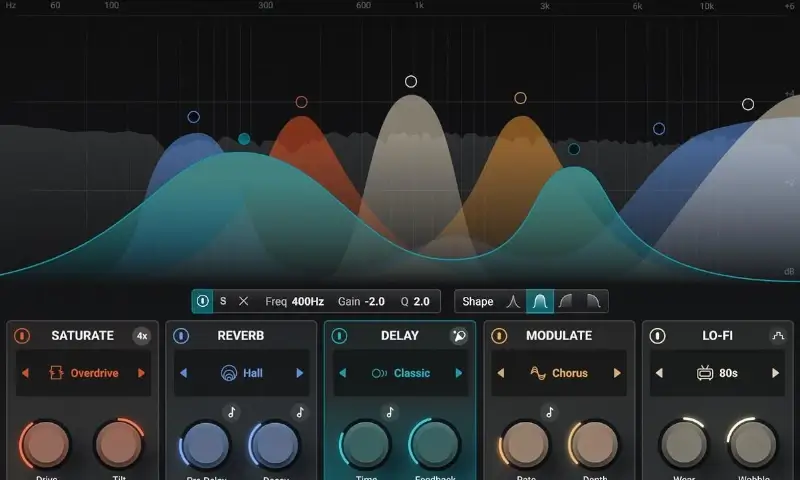Solo the selected EQ band
Viewport: 800px width, 480px height.
coord(223,301)
